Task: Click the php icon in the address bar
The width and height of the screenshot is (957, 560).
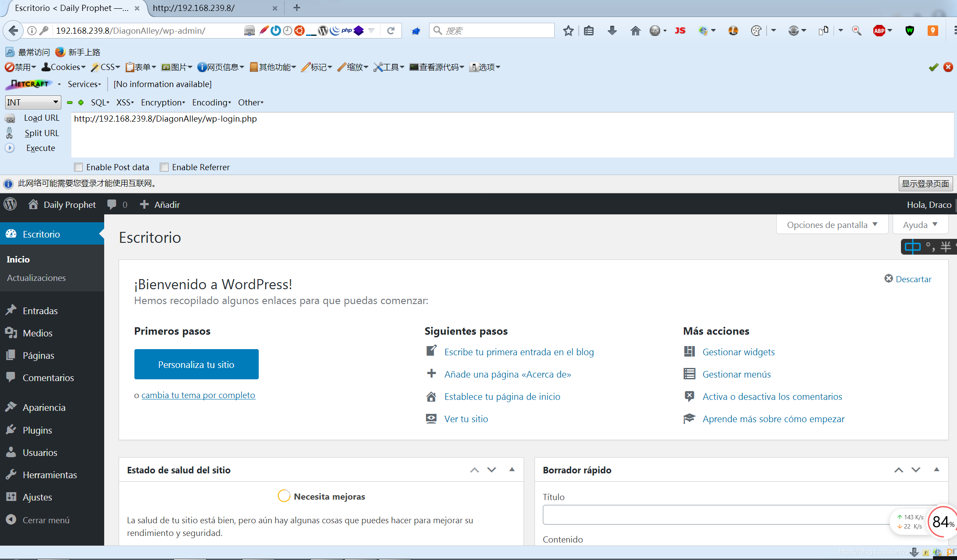Action: coord(347,31)
